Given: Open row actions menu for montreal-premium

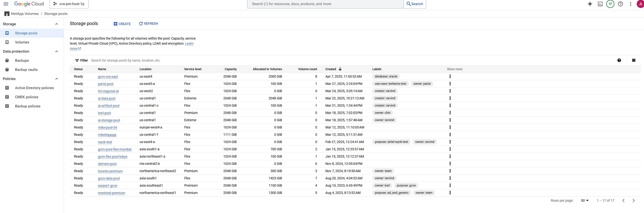Looking at the screenshot, I should pos(450,193).
